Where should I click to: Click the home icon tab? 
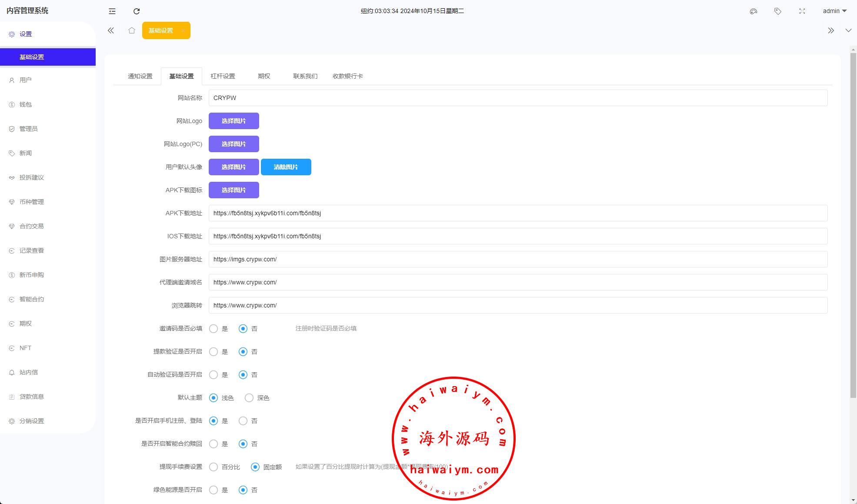pos(132,30)
